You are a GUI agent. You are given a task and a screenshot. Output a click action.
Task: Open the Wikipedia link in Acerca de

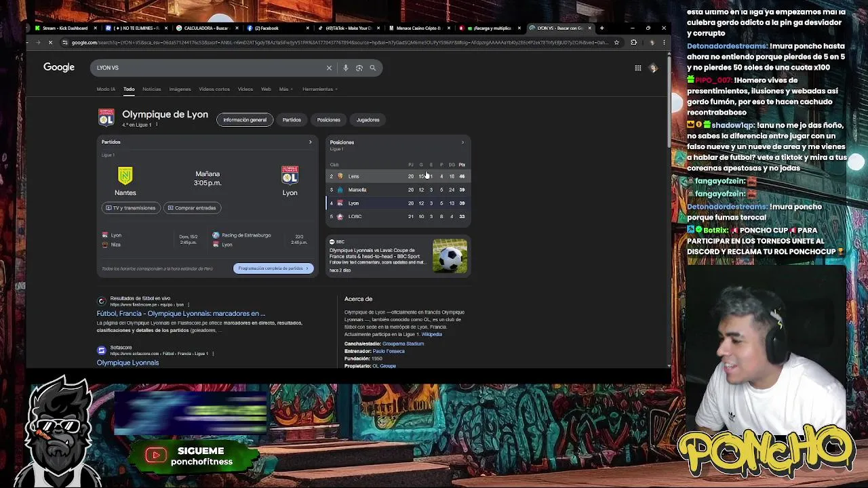pyautogui.click(x=432, y=334)
